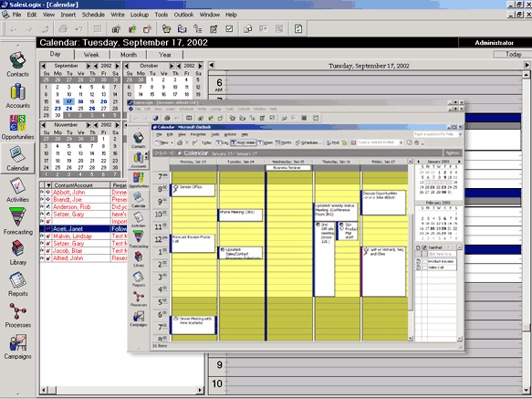Switch to the Day tab

coord(55,55)
